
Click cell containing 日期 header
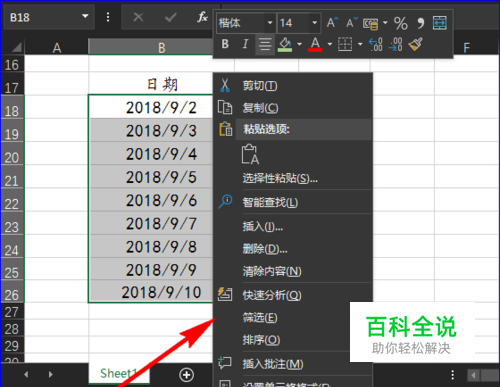click(x=151, y=84)
